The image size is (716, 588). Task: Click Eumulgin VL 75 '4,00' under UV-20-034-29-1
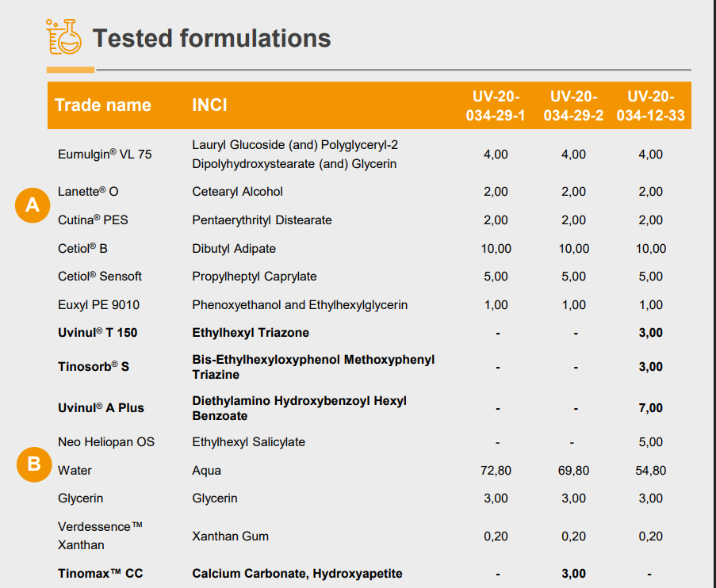pos(496,154)
